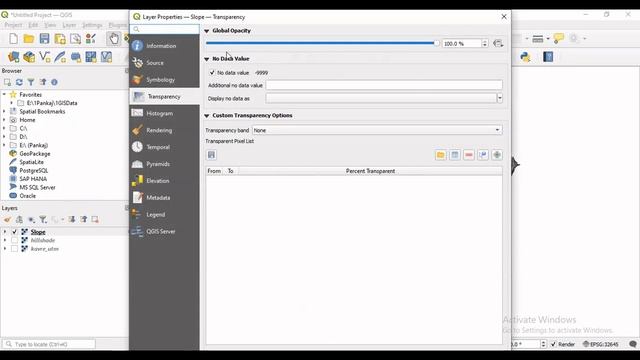Click the open layer styling panel icon
640x360 pixels.
[x=7, y=220]
